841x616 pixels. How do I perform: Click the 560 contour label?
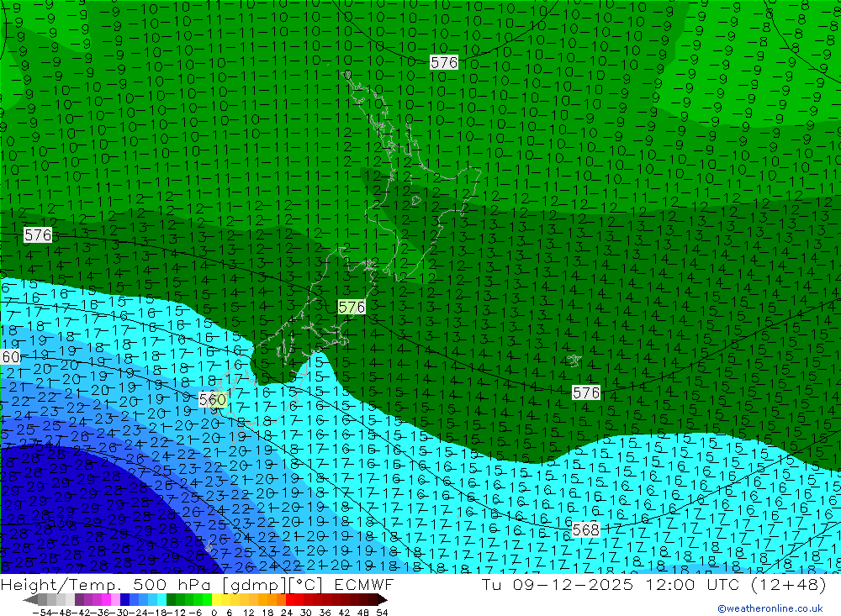pyautogui.click(x=213, y=399)
